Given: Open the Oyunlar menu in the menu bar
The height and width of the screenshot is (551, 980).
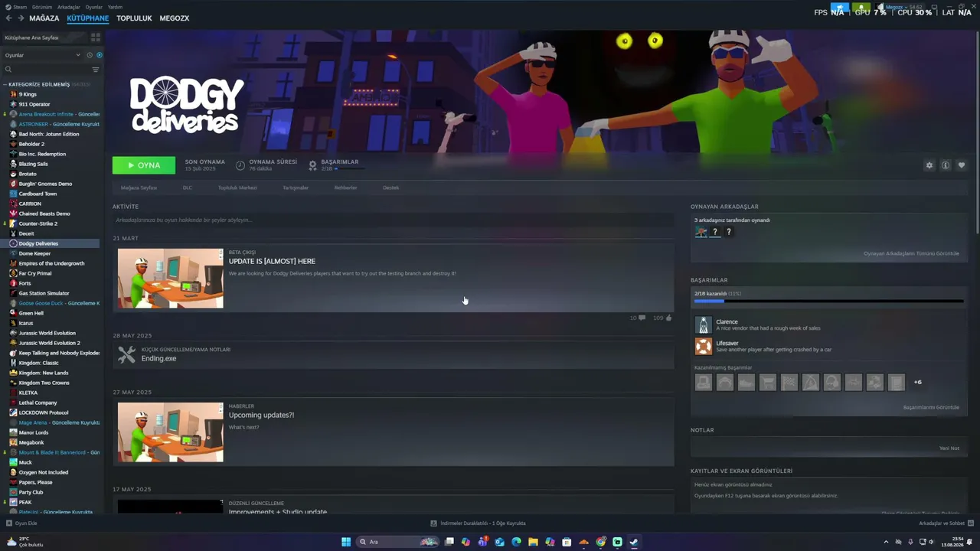Looking at the screenshot, I should pyautogui.click(x=93, y=7).
